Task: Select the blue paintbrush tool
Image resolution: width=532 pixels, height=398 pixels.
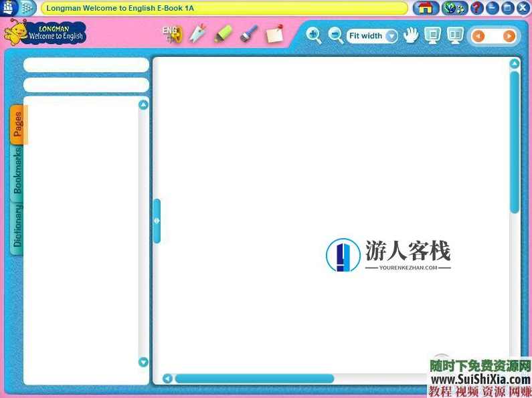Action: pyautogui.click(x=249, y=34)
